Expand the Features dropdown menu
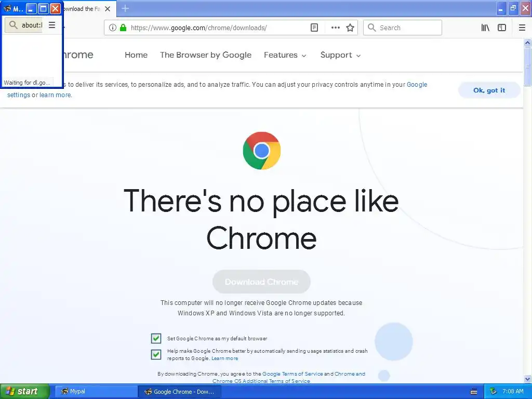 (285, 55)
